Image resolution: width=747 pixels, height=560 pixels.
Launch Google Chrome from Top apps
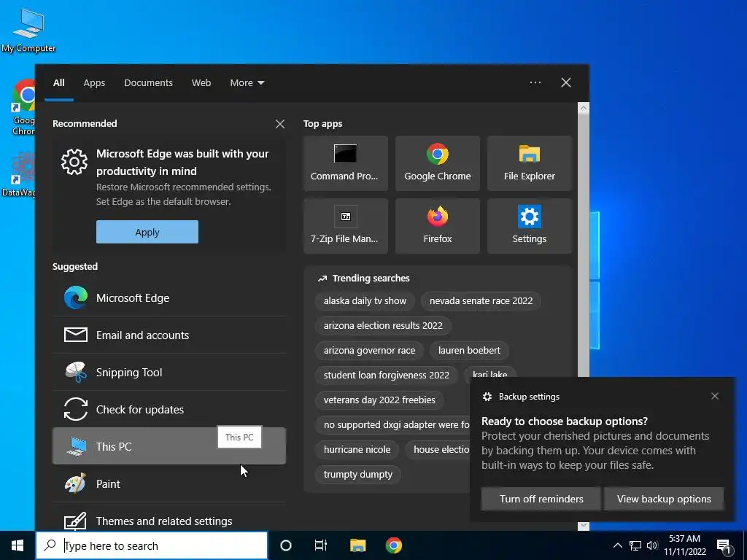coord(438,163)
